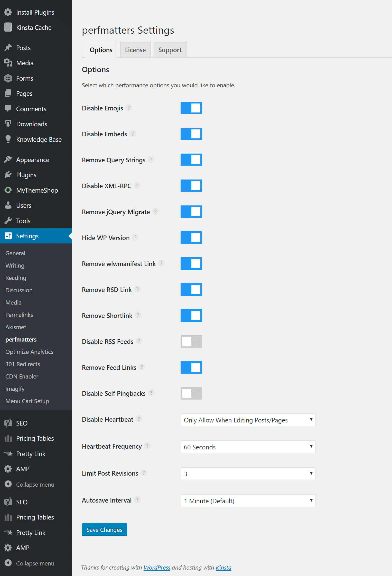The width and height of the screenshot is (392, 576).
Task: Click help icon beside Disable Heartbeat
Action: [x=139, y=419]
